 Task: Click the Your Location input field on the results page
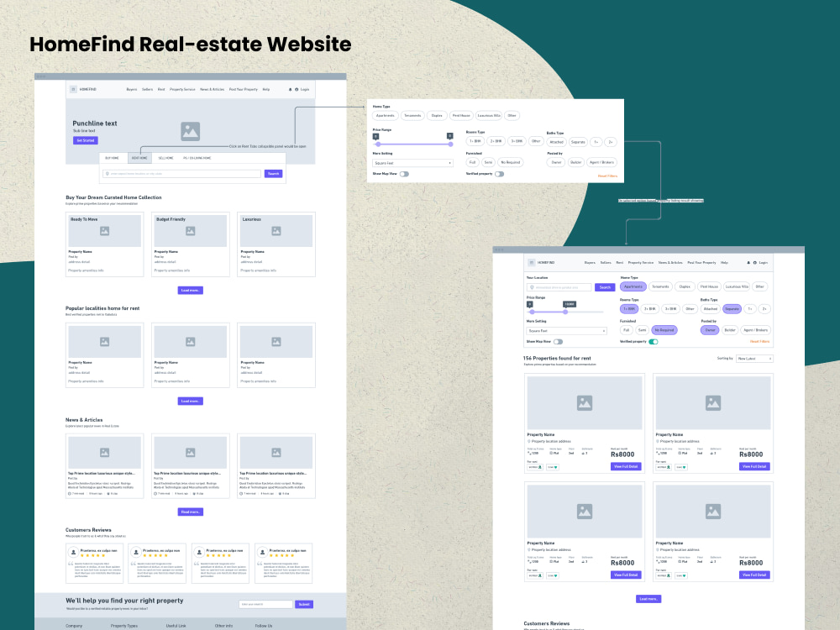559,287
